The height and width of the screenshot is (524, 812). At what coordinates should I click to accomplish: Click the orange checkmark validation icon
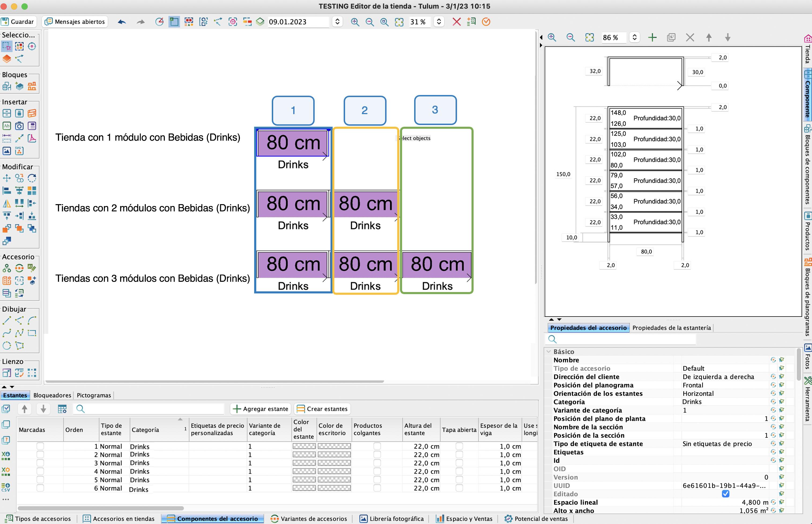point(486,22)
